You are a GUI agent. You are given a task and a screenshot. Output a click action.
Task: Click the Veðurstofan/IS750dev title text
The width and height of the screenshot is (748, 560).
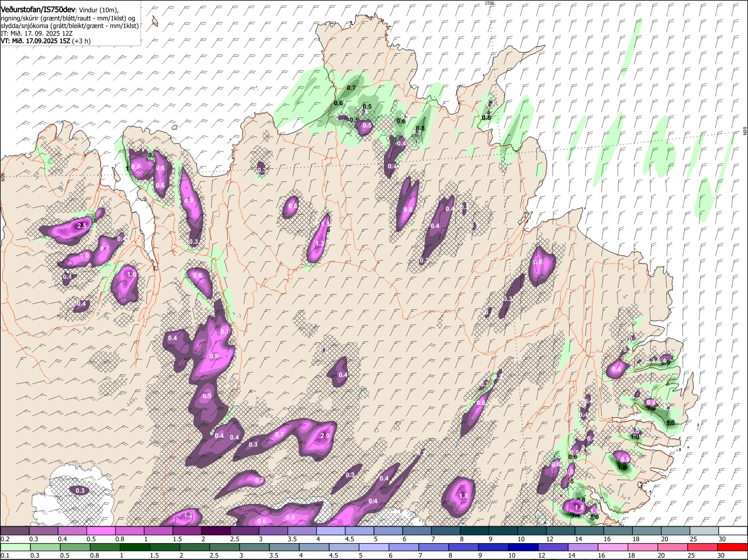point(38,10)
